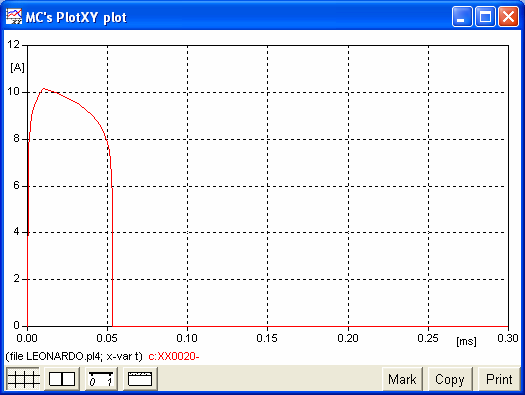Click the red curve's vertical falling edge

pyautogui.click(x=112, y=258)
